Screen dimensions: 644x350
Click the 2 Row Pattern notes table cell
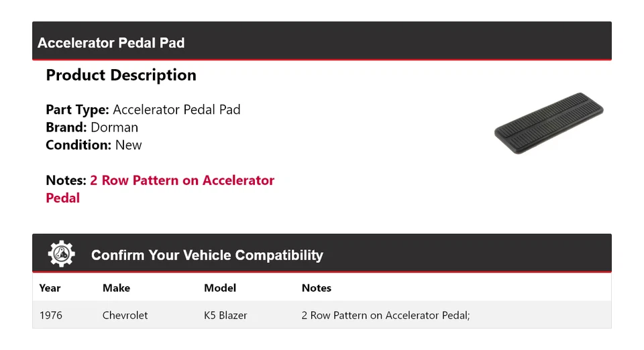(x=386, y=315)
